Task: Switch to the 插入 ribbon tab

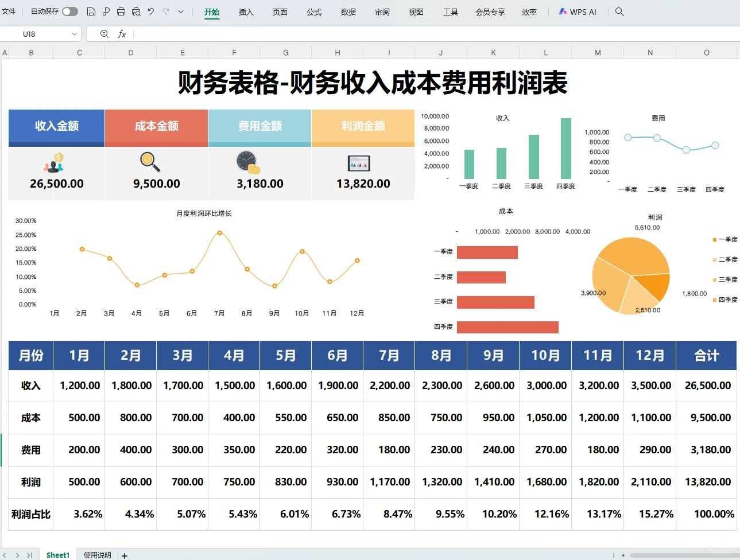Action: point(246,12)
